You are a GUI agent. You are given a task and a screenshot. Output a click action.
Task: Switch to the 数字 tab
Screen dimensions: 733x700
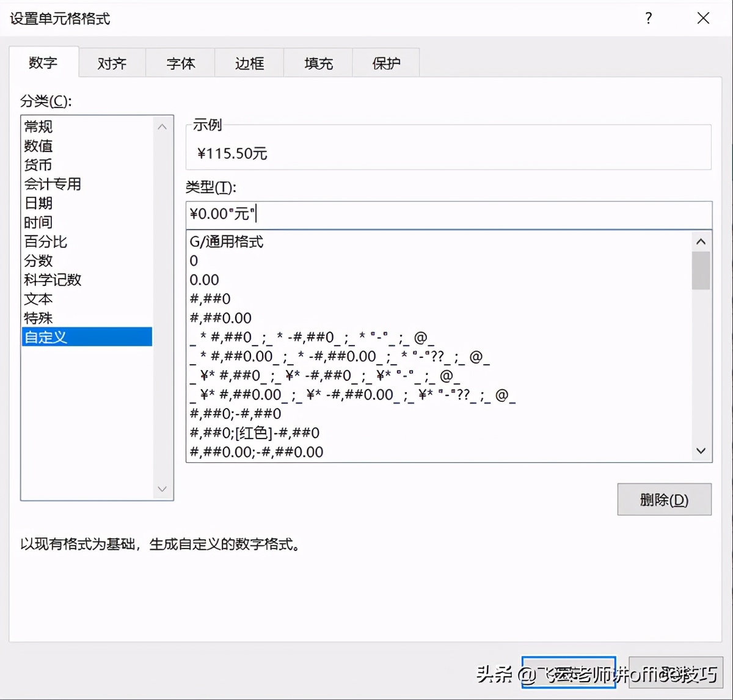tap(43, 62)
